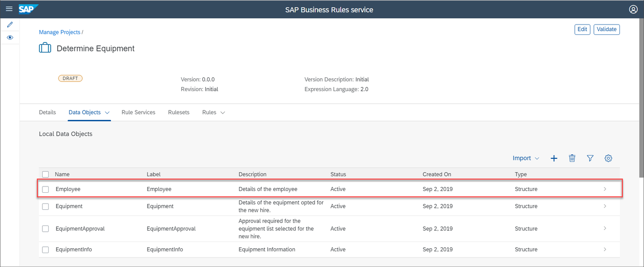Image resolution: width=644 pixels, height=267 pixels.
Task: Click the DRAFT status badge
Action: click(70, 78)
